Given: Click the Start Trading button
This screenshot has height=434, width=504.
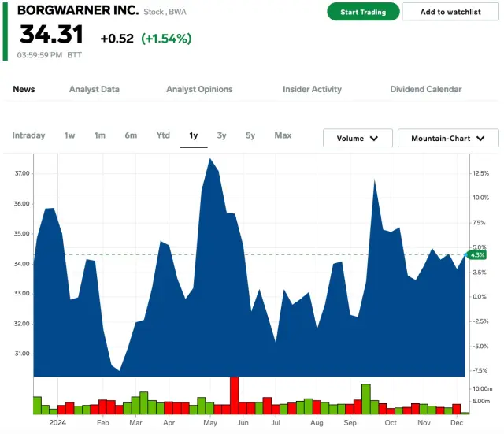Looking at the screenshot, I should (x=363, y=12).
